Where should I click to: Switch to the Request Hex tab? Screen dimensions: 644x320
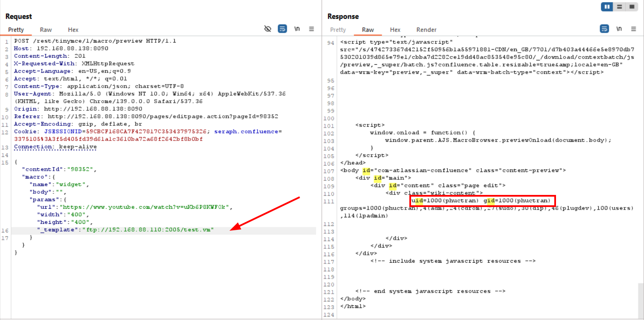pos(73,30)
